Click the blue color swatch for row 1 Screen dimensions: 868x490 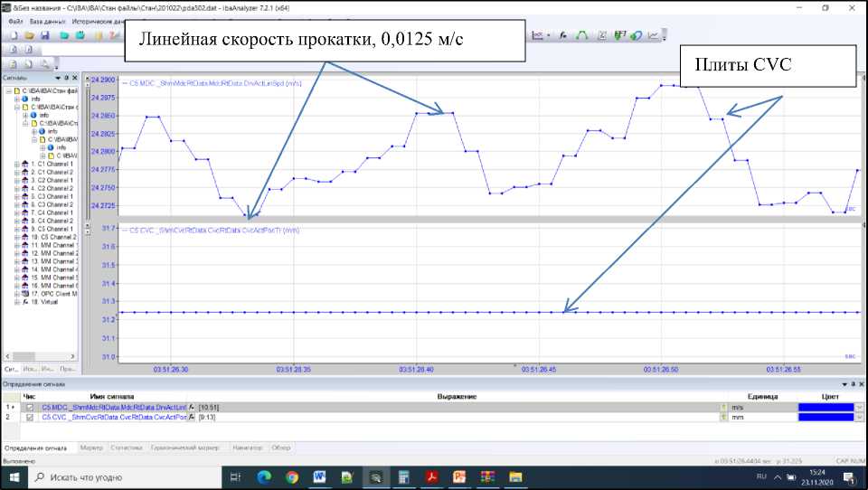[826, 408]
